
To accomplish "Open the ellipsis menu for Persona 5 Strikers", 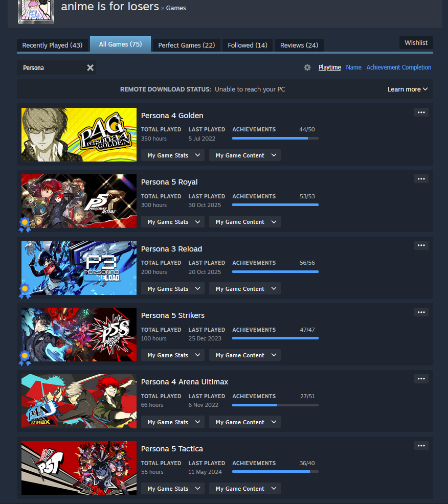I will pyautogui.click(x=421, y=312).
